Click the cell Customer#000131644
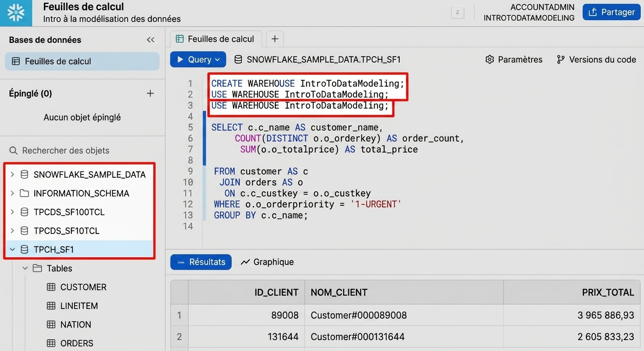 click(x=404, y=337)
